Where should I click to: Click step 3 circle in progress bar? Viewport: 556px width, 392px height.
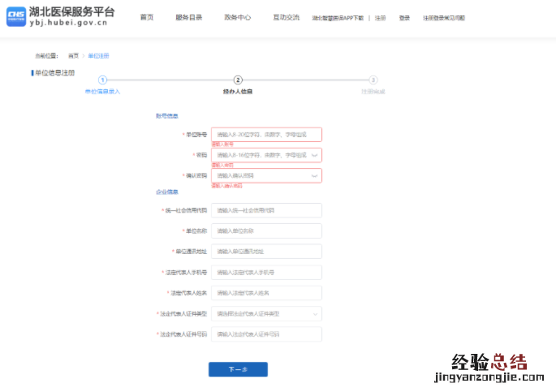pyautogui.click(x=373, y=80)
